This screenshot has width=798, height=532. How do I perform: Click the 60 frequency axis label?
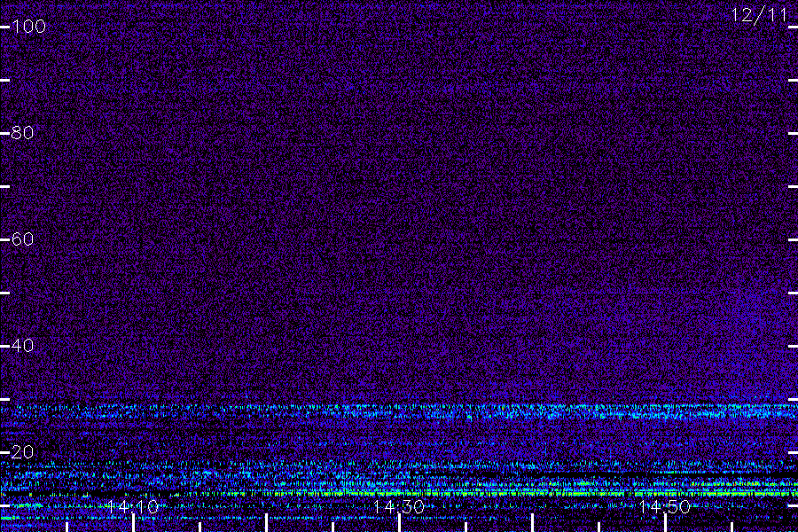pyautogui.click(x=22, y=239)
